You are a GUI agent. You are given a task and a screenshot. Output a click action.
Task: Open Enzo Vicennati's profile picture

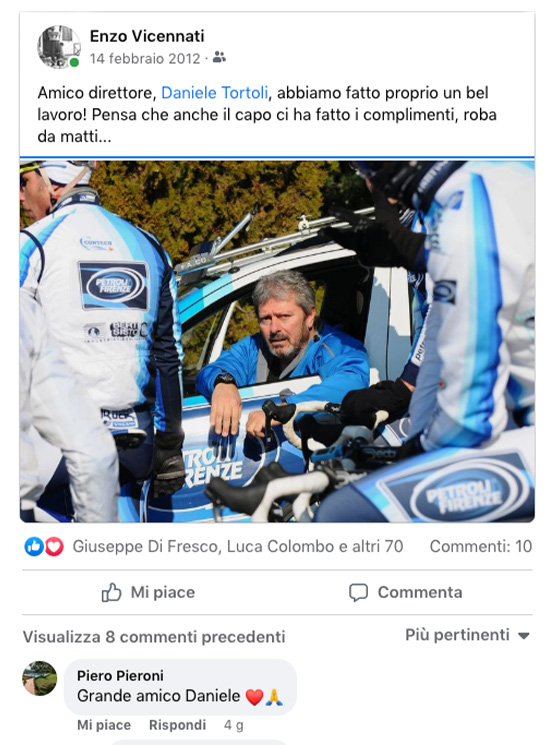tap(59, 47)
